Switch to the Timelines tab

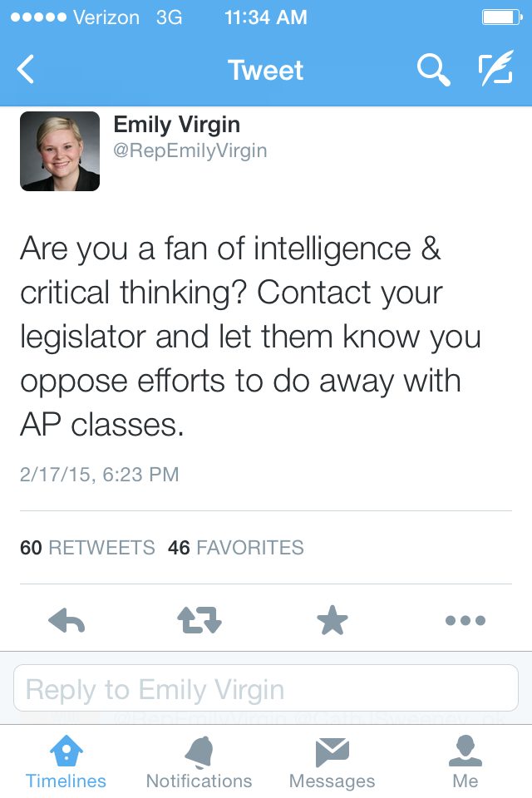66,761
